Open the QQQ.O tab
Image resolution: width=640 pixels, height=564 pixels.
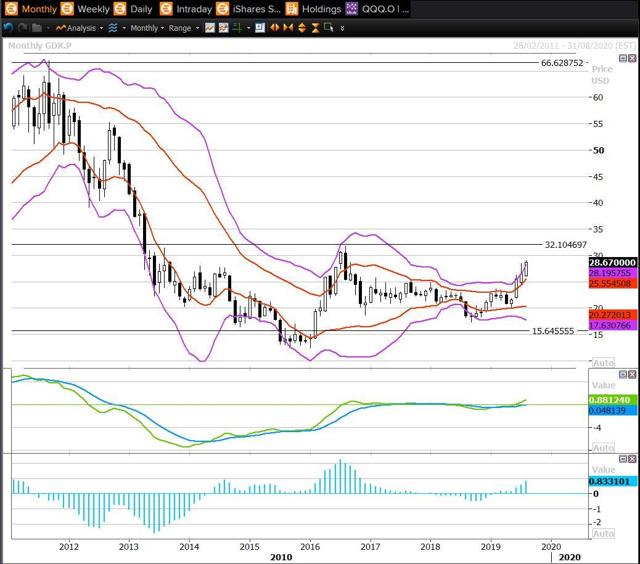[x=377, y=9]
